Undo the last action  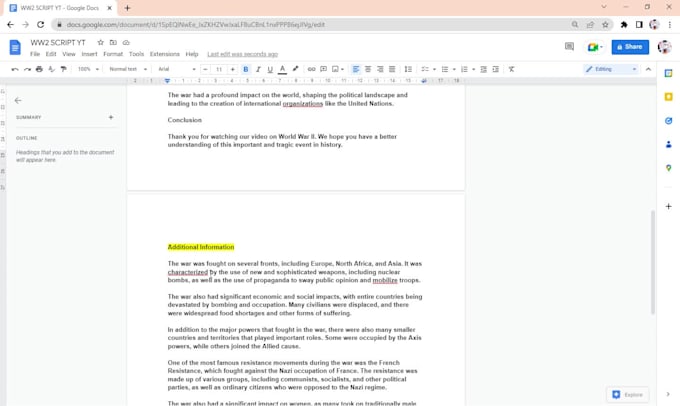pos(15,69)
